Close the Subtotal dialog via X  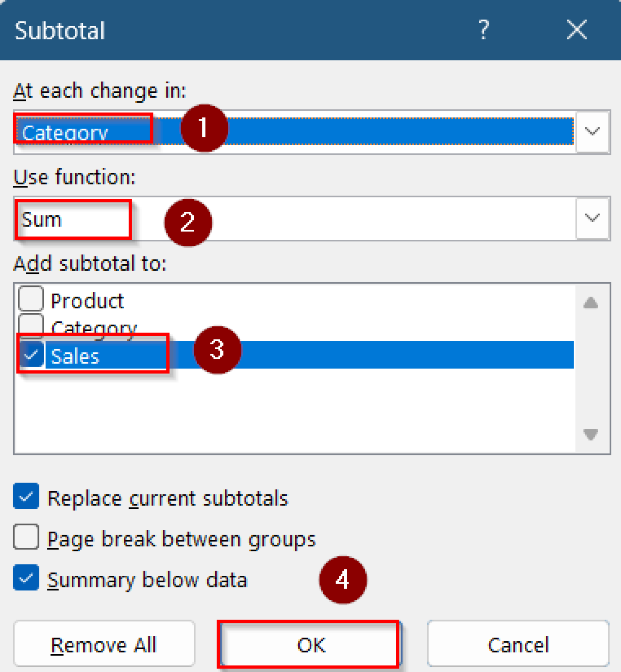coord(576,30)
